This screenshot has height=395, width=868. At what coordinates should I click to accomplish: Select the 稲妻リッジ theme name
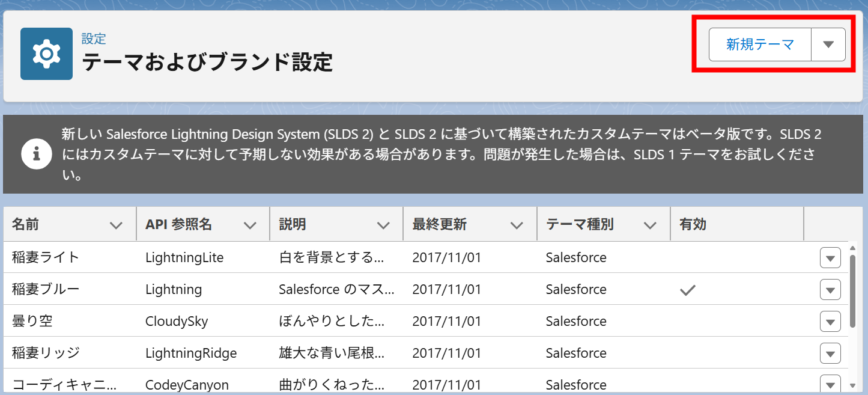click(45, 353)
